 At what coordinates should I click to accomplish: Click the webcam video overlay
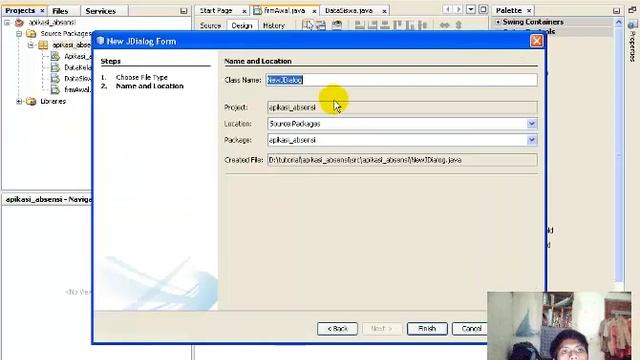click(559, 326)
